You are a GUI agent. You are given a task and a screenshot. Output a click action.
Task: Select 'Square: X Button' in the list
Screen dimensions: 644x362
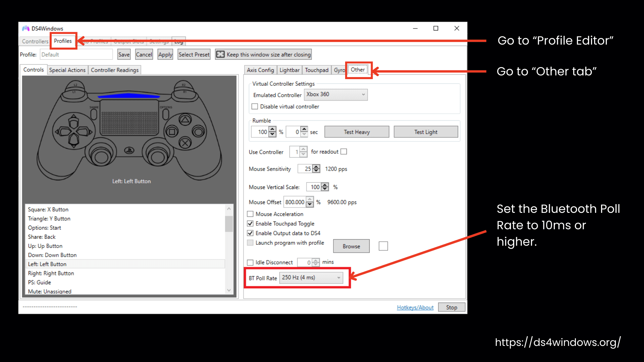coord(125,209)
